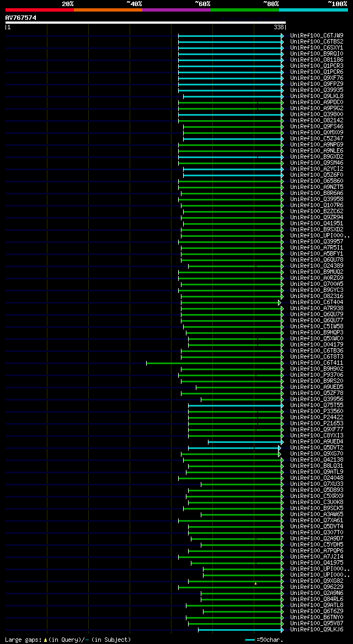Select the UniRef100_Q39935 label
Image resolution: width=353 pixels, height=644 pixels.
(x=317, y=90)
